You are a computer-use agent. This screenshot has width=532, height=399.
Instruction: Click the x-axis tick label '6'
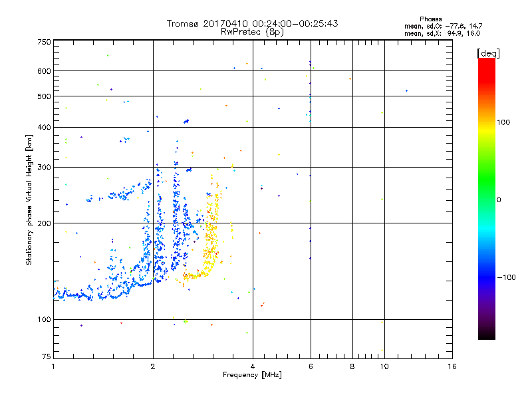click(311, 366)
